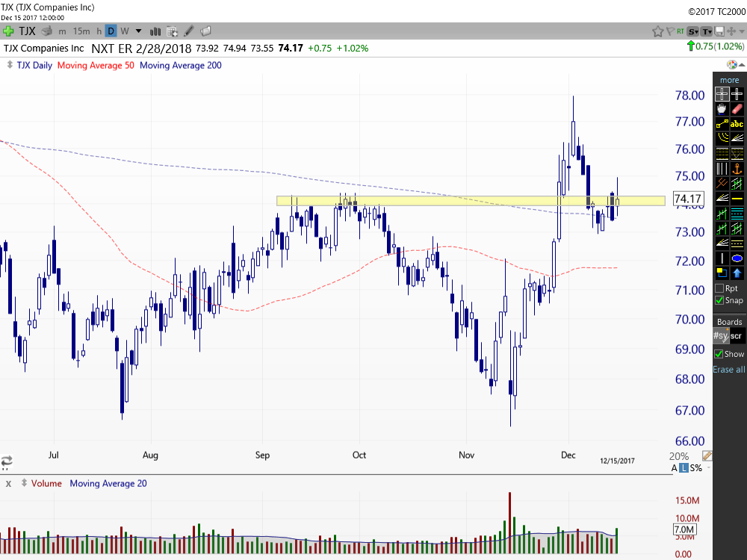Switch to the weekly W timeframe
Screen dimensions: 747x560
click(x=125, y=31)
